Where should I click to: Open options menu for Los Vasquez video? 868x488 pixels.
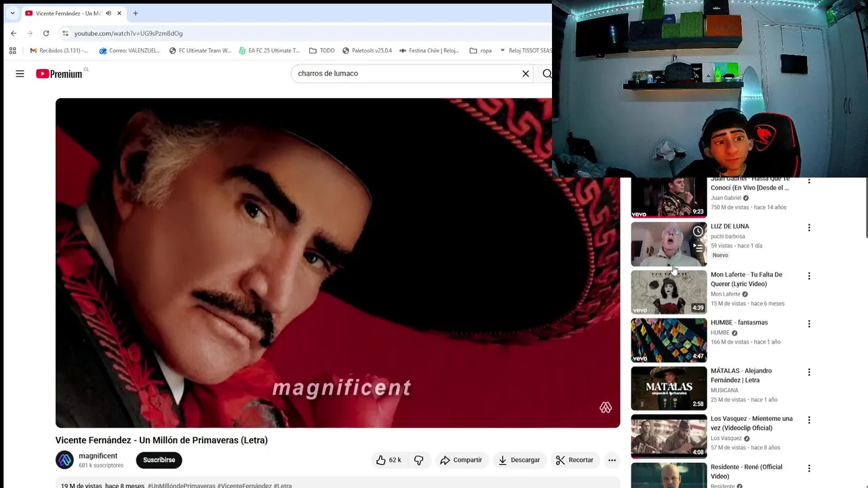click(809, 420)
